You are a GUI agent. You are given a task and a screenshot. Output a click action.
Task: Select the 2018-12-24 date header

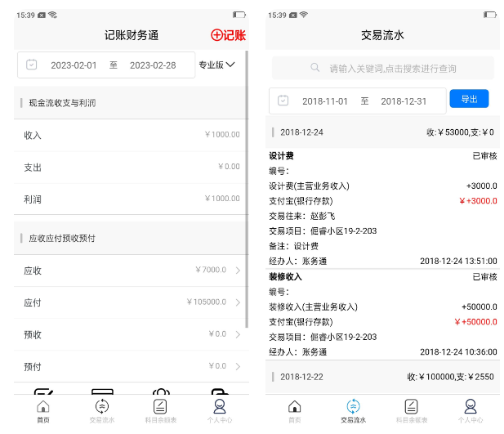click(x=382, y=132)
